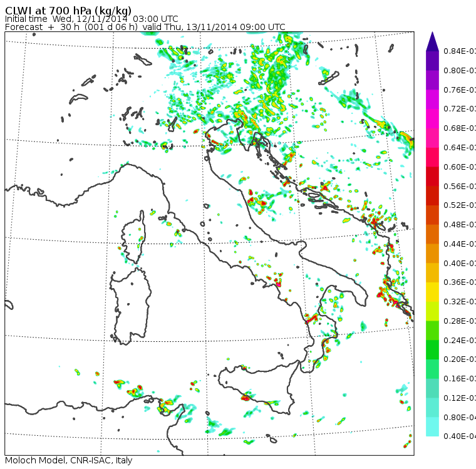Pick teal colorbar band between 0.12E-03 and 0.16E-03
Image resolution: width=476 pixels, height=469 pixels.
(x=432, y=388)
